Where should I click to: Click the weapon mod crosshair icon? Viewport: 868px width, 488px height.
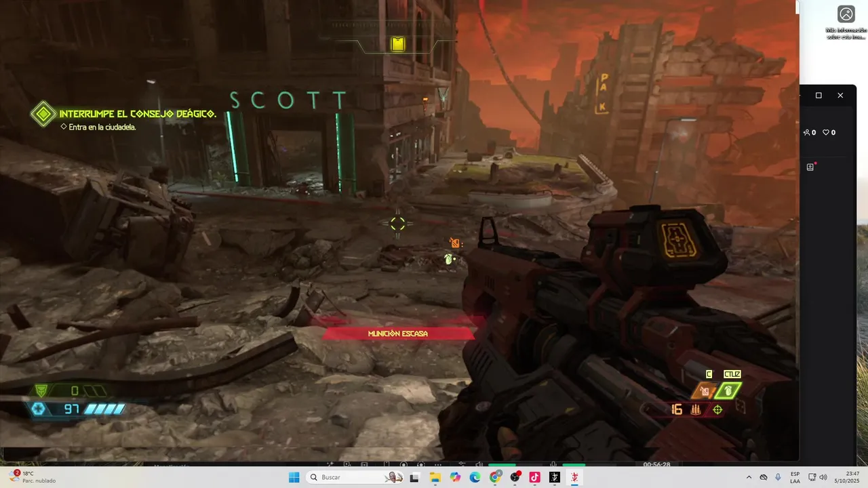point(717,409)
